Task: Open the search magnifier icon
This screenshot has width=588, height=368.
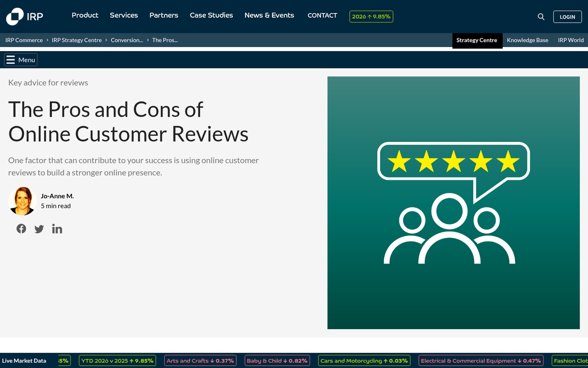Action: coord(541,16)
